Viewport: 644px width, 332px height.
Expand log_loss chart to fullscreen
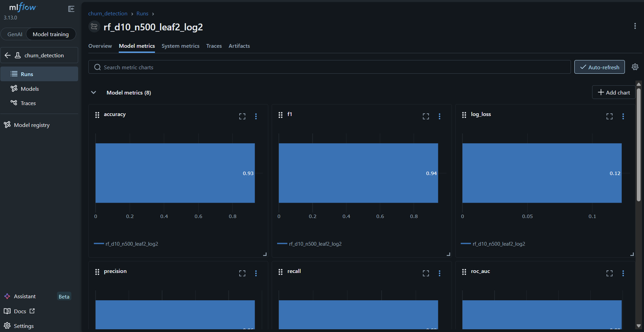click(610, 116)
